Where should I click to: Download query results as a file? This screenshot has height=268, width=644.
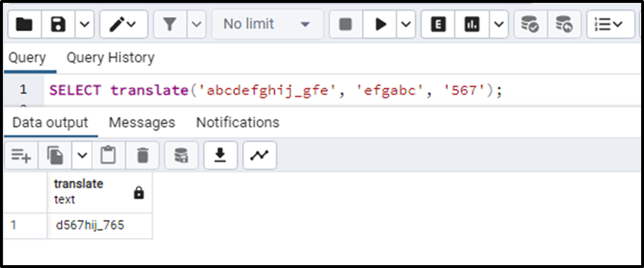[221, 155]
